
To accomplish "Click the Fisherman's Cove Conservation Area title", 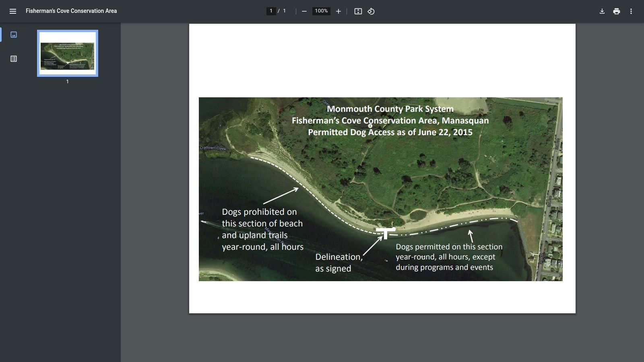I will 71,11.
